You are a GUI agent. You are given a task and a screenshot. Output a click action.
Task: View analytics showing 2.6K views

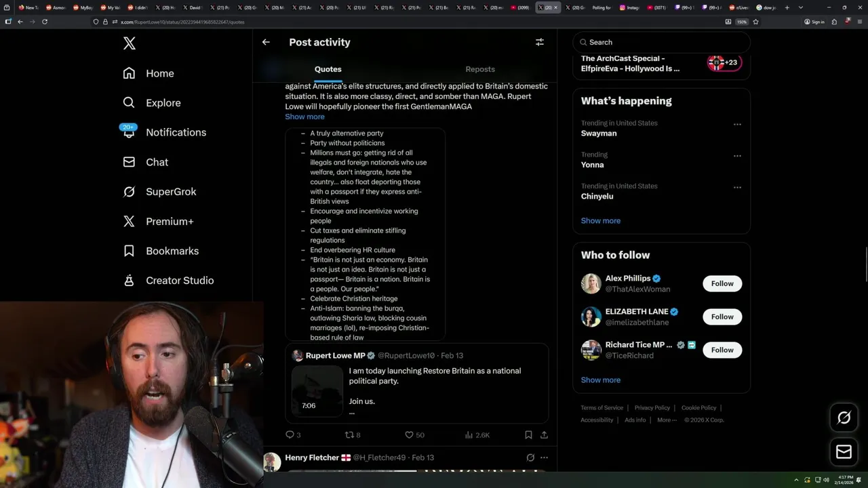click(x=477, y=435)
